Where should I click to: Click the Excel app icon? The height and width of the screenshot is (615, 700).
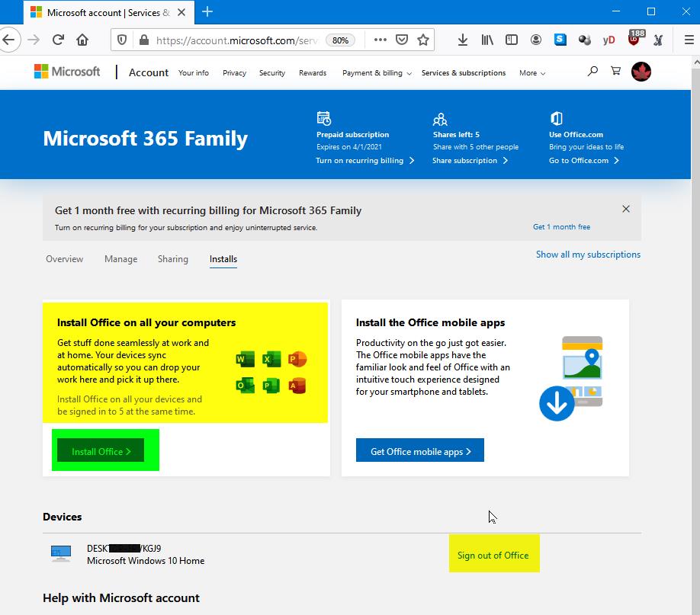pos(271,358)
